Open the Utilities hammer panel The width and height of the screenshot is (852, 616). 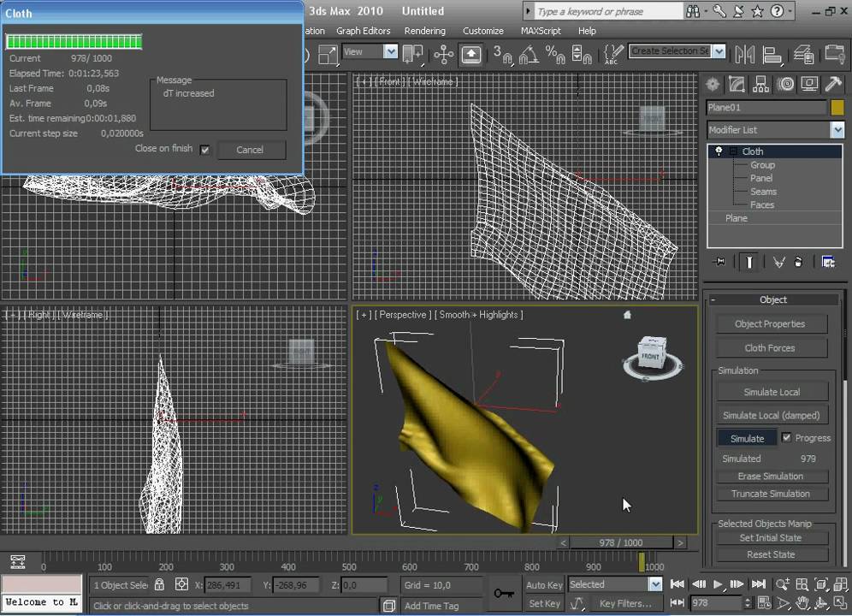click(x=833, y=84)
